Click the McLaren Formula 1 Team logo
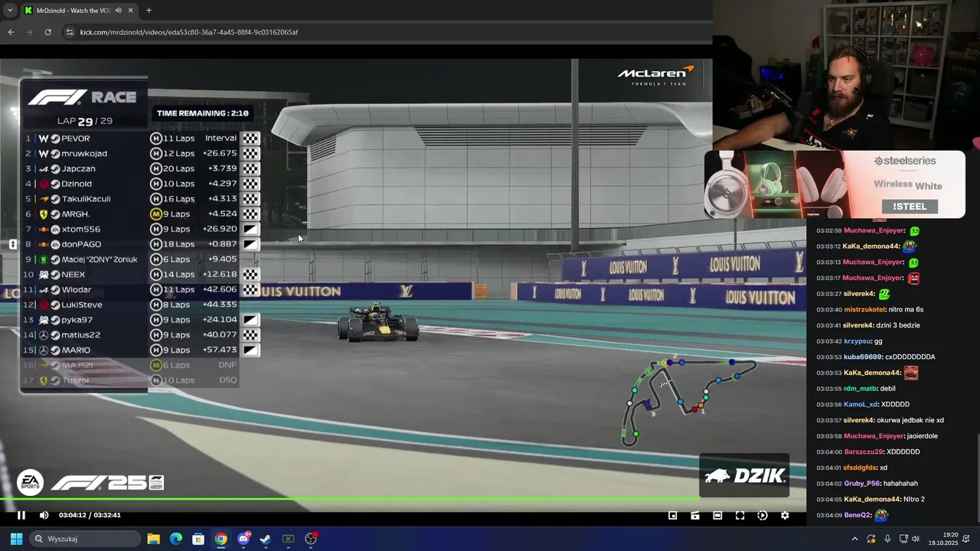Image resolution: width=980 pixels, height=551 pixels. point(655,75)
